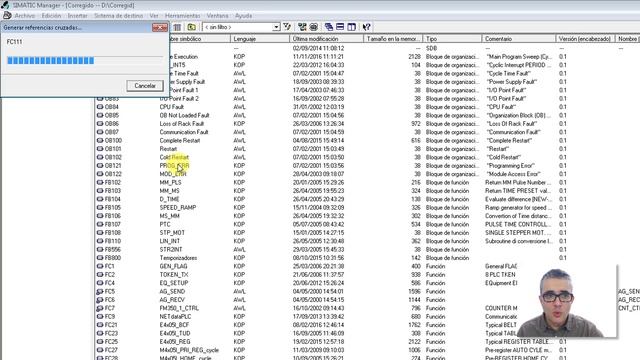
Task: Open the Ventana menu
Action: pyautogui.click(x=218, y=16)
